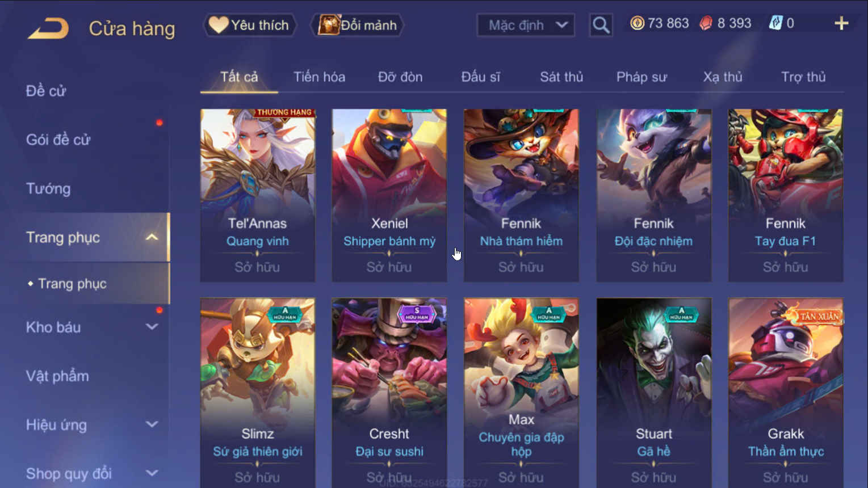Click the gold coin balance icon
The width and height of the screenshot is (868, 488).
point(637,23)
